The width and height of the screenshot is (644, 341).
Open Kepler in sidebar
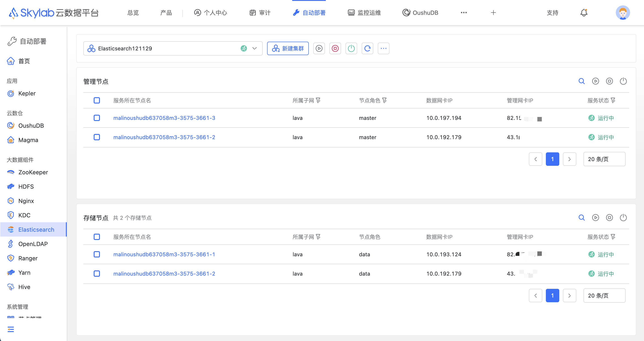coord(34,93)
